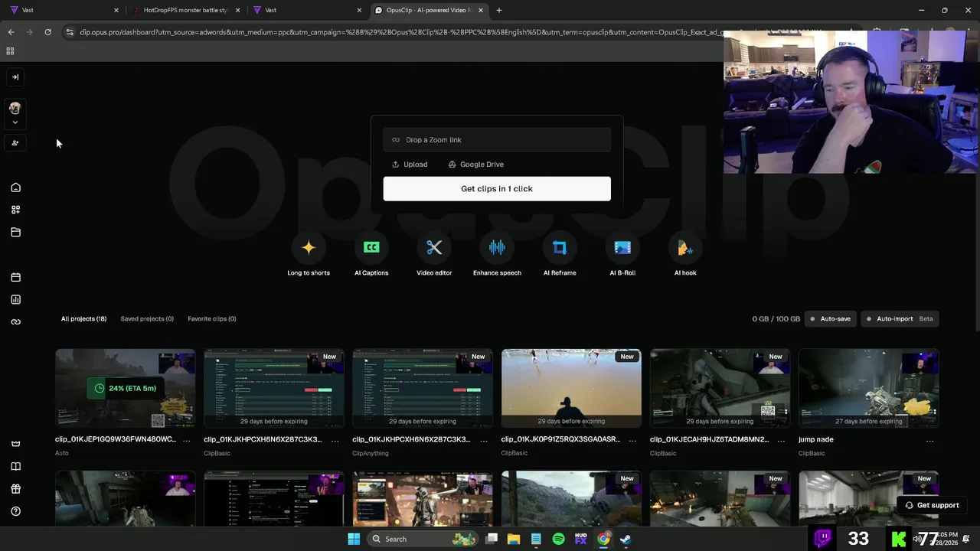The image size is (980, 551).
Task: Switch to Favorite clips (0) tab
Action: point(212,319)
